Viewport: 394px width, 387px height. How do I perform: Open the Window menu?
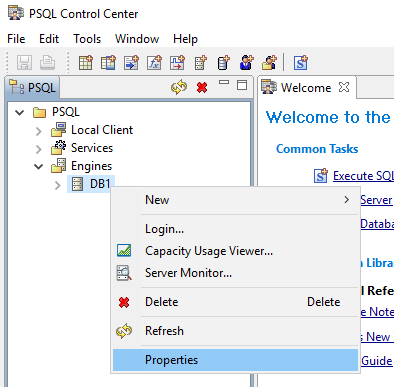pyautogui.click(x=137, y=39)
